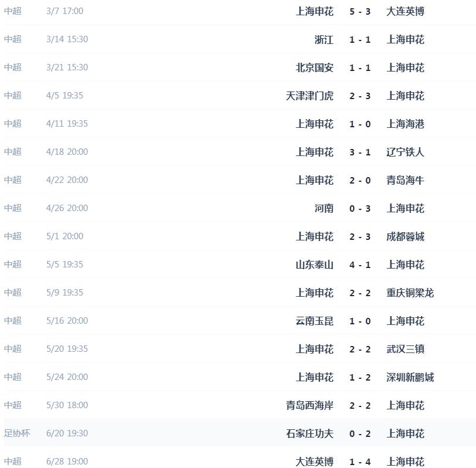Image resolution: width=476 pixels, height=468 pixels.
Task: Click the 3/21 15:30 match date
Action: coord(67,67)
